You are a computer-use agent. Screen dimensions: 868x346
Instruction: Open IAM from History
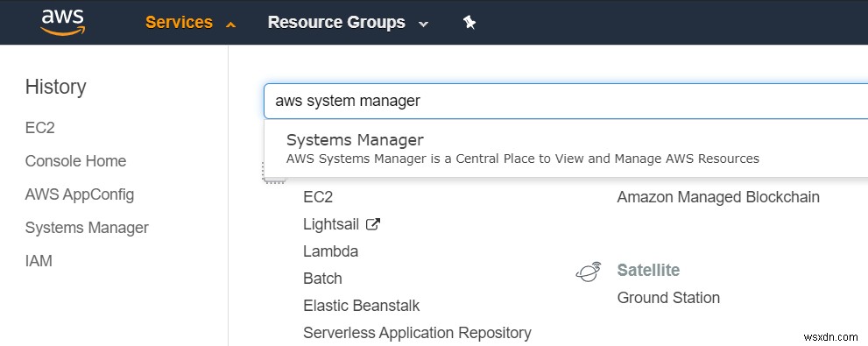39,261
